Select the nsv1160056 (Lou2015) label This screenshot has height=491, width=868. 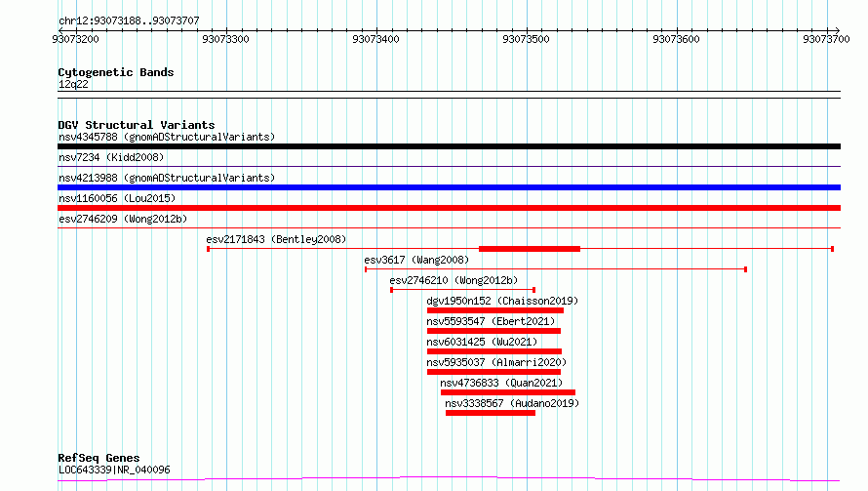pyautogui.click(x=117, y=198)
